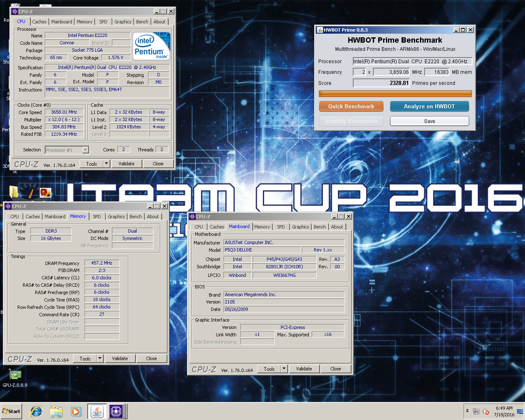Click Analyze on HWBOT button
The height and width of the screenshot is (420, 525).
(429, 106)
